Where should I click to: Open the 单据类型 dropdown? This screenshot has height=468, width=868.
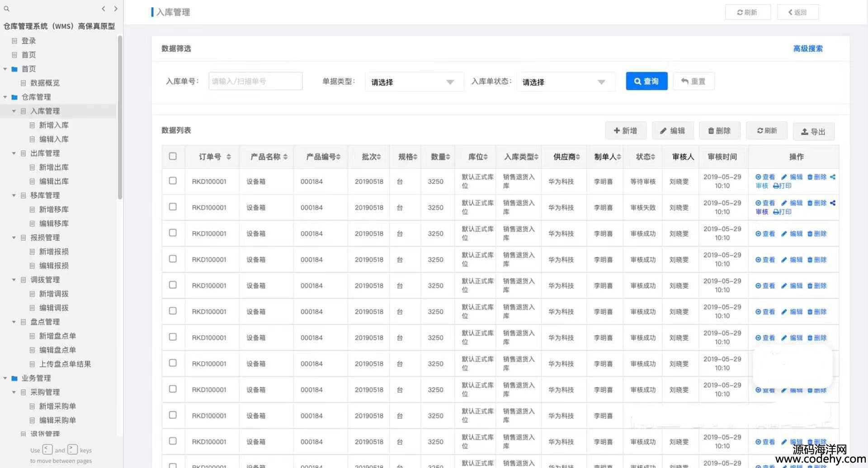tap(414, 82)
